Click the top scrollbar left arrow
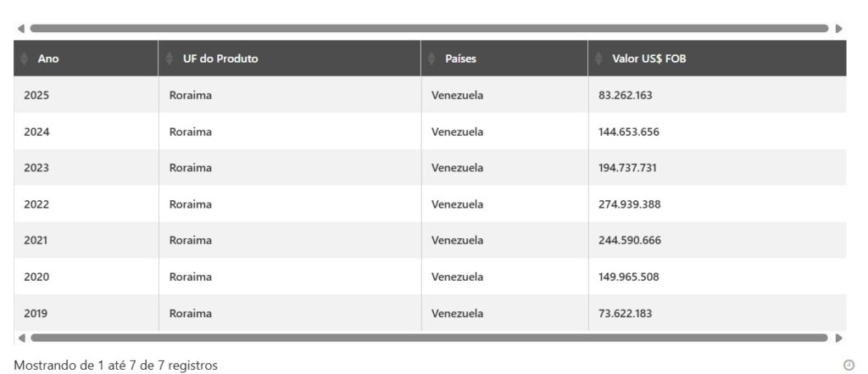The image size is (868, 374). [20, 28]
